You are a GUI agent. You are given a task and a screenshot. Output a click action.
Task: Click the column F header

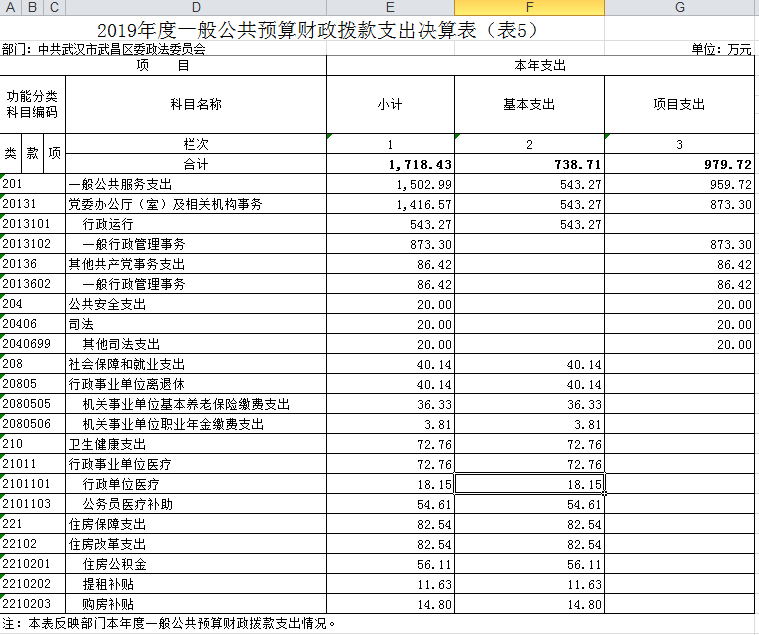click(529, 8)
